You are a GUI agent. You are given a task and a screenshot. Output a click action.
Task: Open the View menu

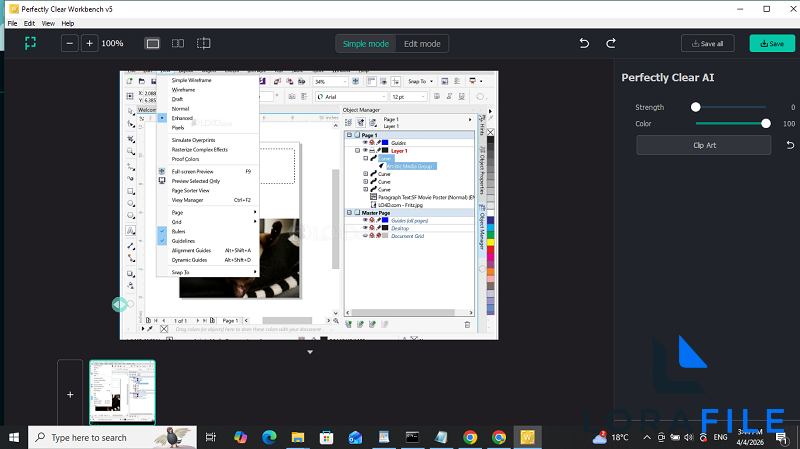tap(48, 23)
